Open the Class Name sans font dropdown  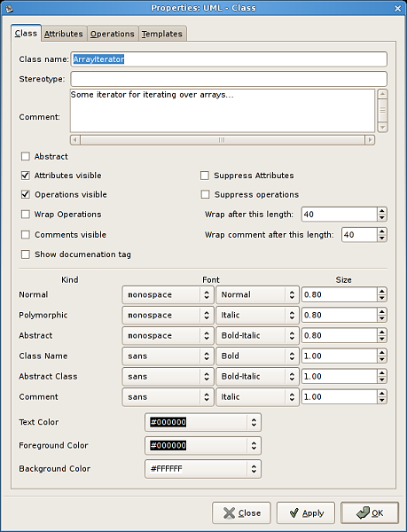point(168,356)
